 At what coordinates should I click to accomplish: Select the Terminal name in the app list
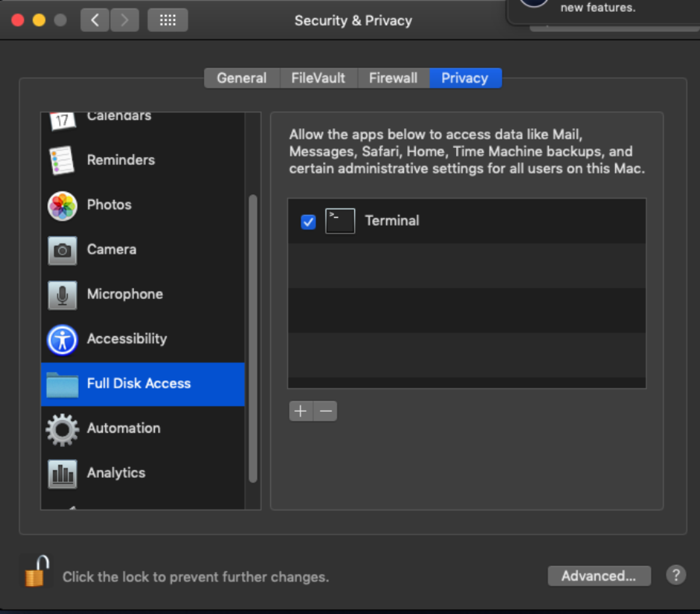(392, 221)
